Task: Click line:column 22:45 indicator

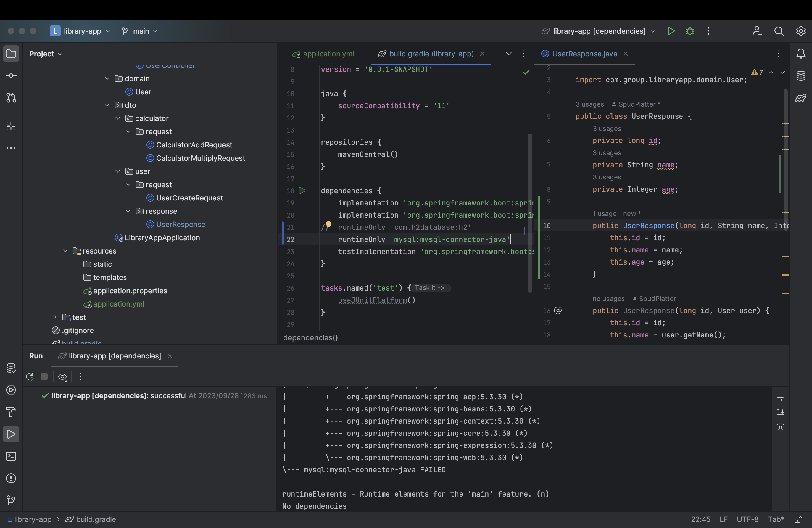Action: 700,519
